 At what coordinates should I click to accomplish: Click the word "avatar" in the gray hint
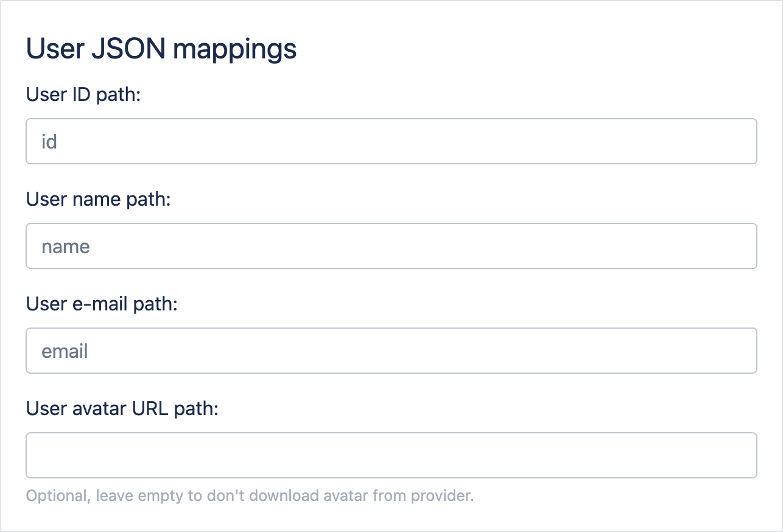tap(349, 495)
